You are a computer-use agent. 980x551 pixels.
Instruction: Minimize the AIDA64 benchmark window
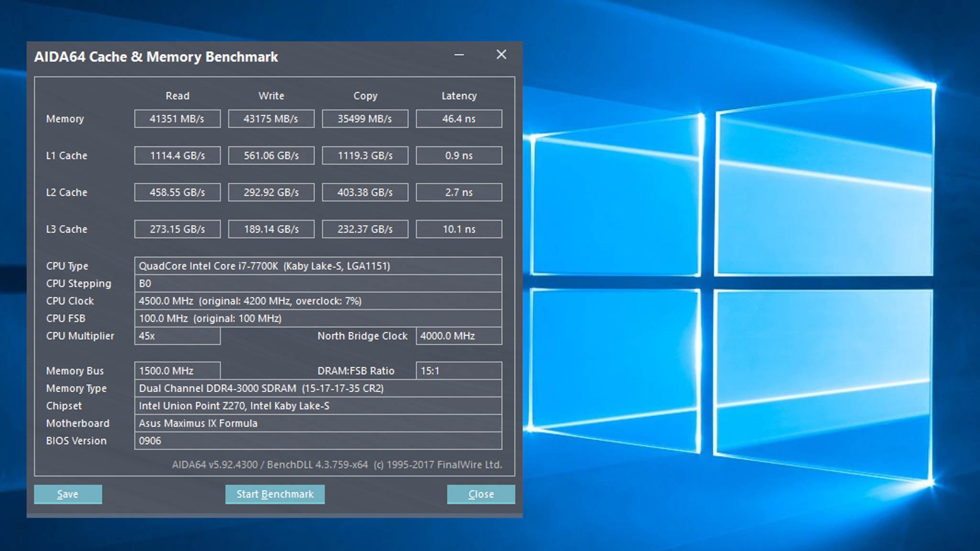[459, 55]
